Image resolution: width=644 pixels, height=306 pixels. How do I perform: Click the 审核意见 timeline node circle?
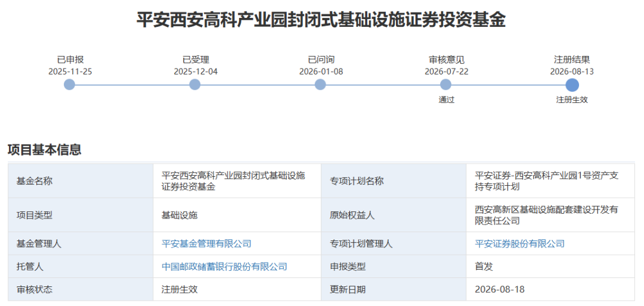[445, 85]
